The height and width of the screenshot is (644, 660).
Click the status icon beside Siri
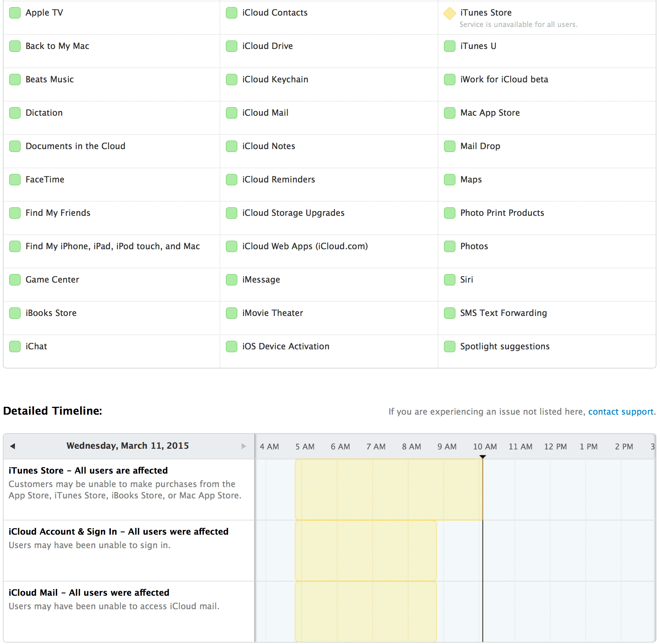(450, 280)
